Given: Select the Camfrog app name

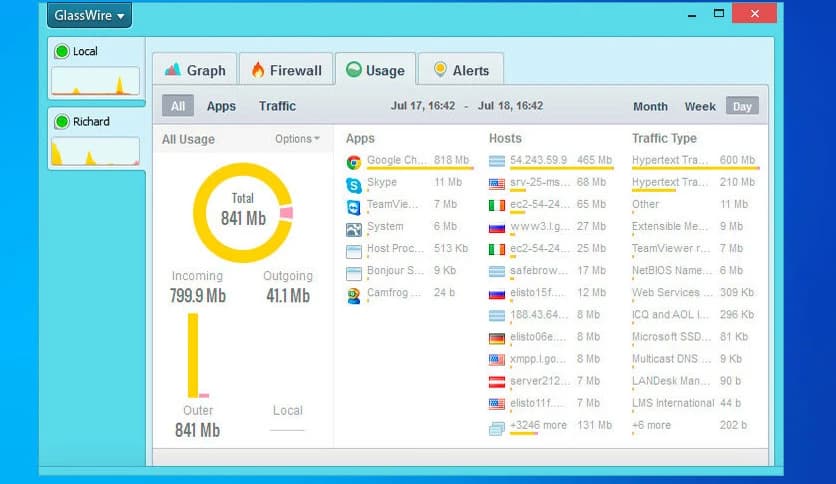Looking at the screenshot, I should [x=393, y=292].
